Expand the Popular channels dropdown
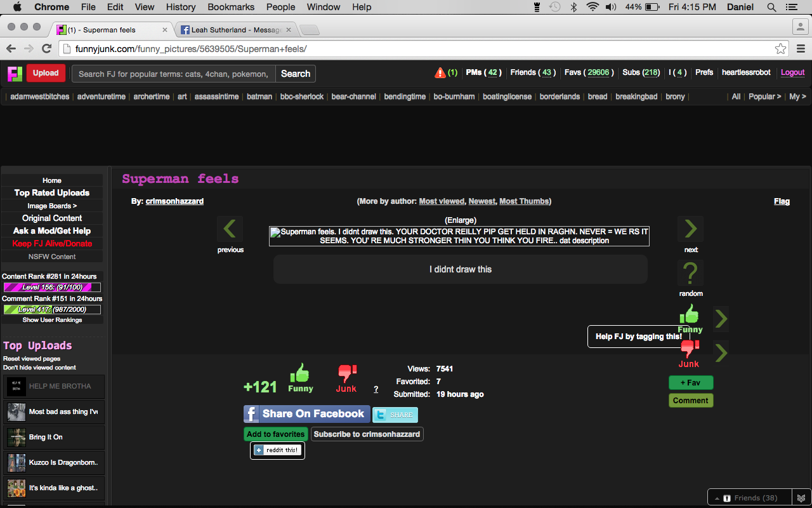The image size is (812, 508). [764, 97]
